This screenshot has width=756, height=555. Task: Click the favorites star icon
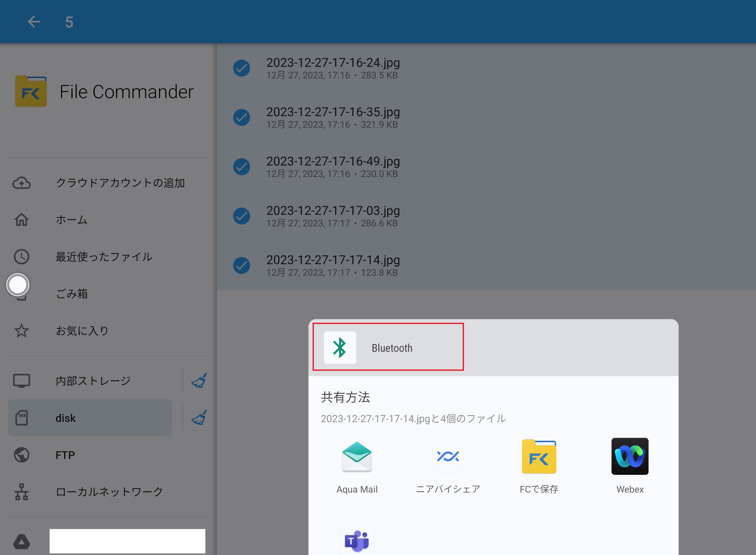click(22, 331)
